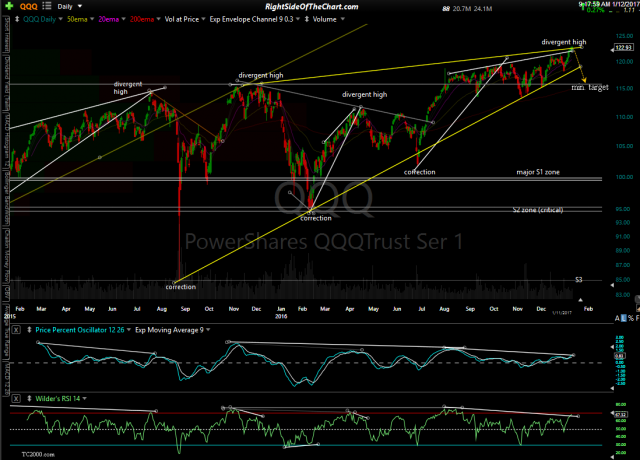Toggle the % percent scale button

click(x=631, y=318)
